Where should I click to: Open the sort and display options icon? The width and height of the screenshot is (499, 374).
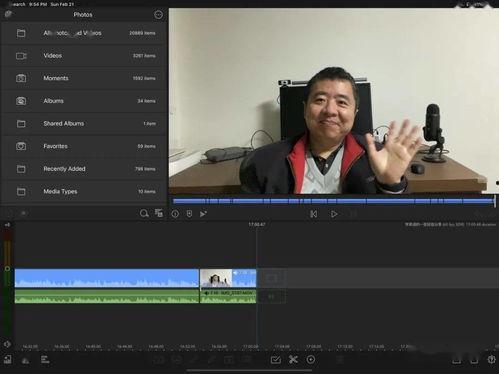(x=159, y=213)
